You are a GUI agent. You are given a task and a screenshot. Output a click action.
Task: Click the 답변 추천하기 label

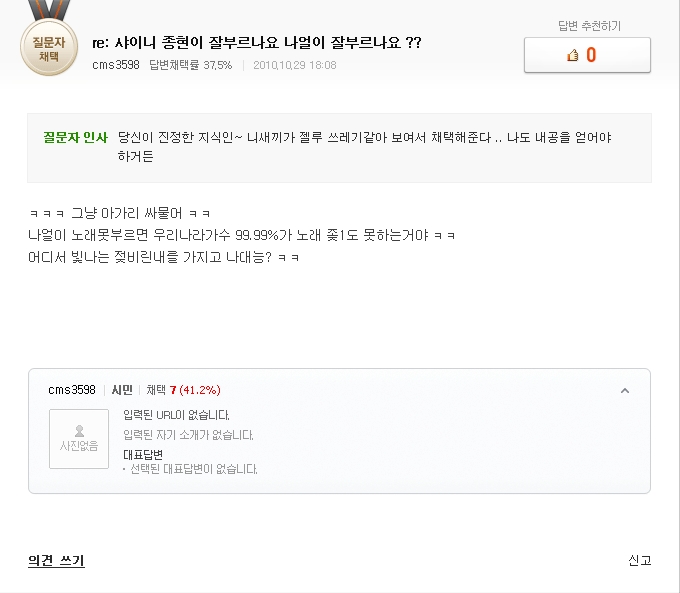589,26
